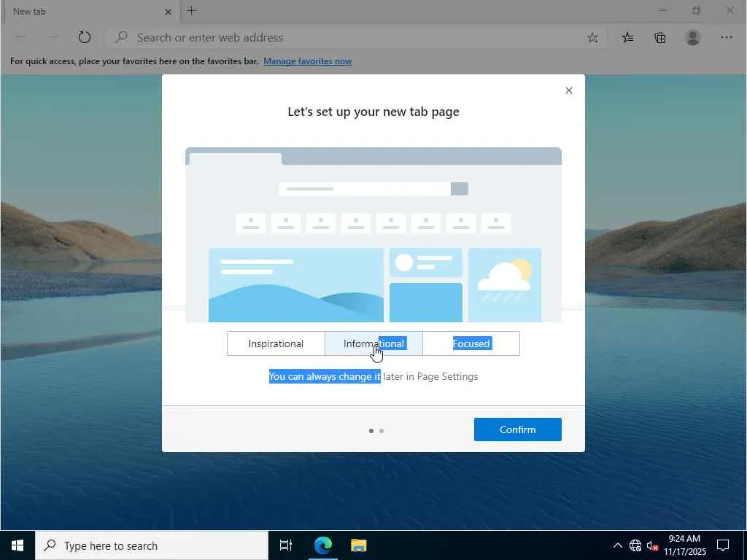Close the new tab setup dialog
This screenshot has height=560, width=747.
coord(569,90)
